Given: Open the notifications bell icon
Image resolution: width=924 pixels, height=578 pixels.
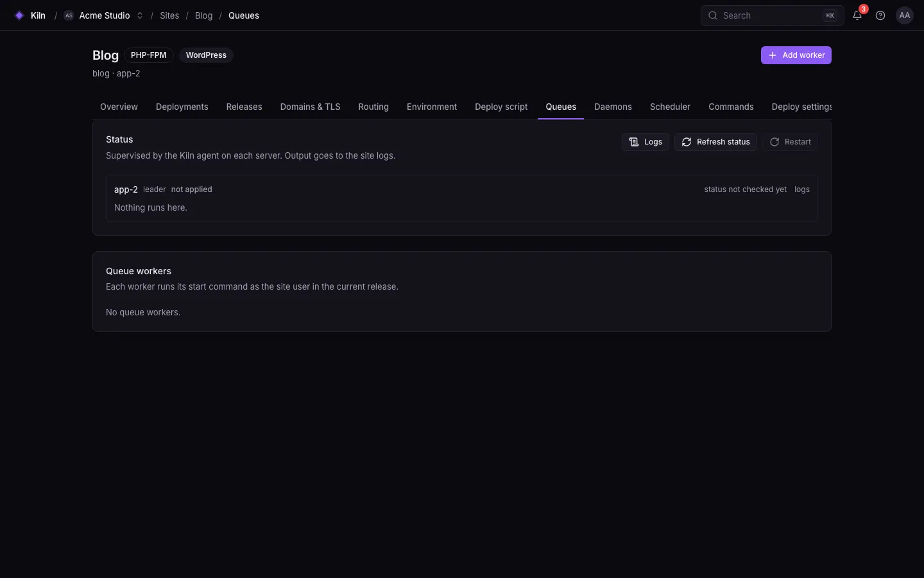Looking at the screenshot, I should (x=857, y=15).
